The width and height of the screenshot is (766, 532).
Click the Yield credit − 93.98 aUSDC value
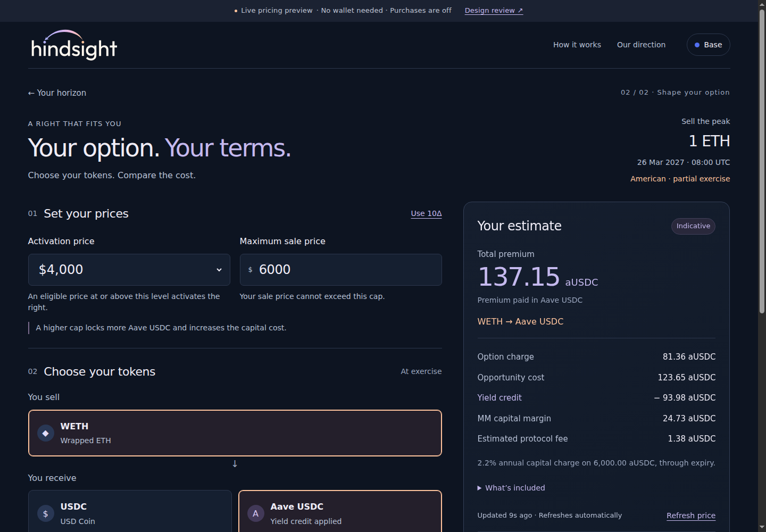tap(685, 397)
